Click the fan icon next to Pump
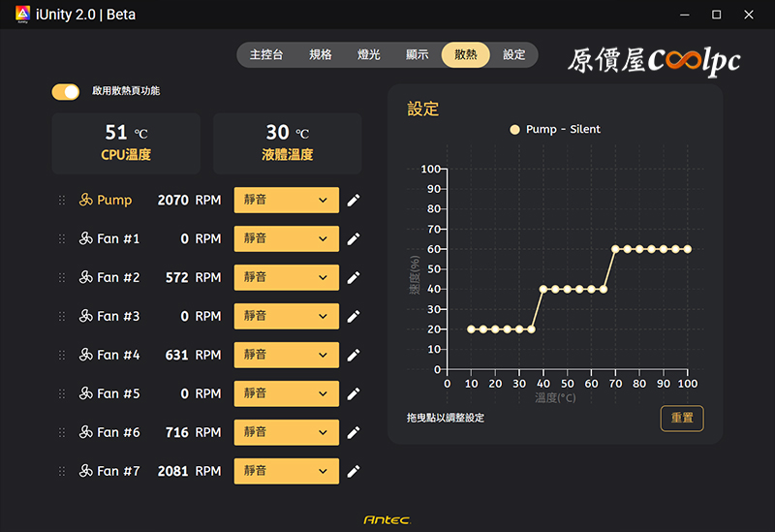 pos(85,201)
